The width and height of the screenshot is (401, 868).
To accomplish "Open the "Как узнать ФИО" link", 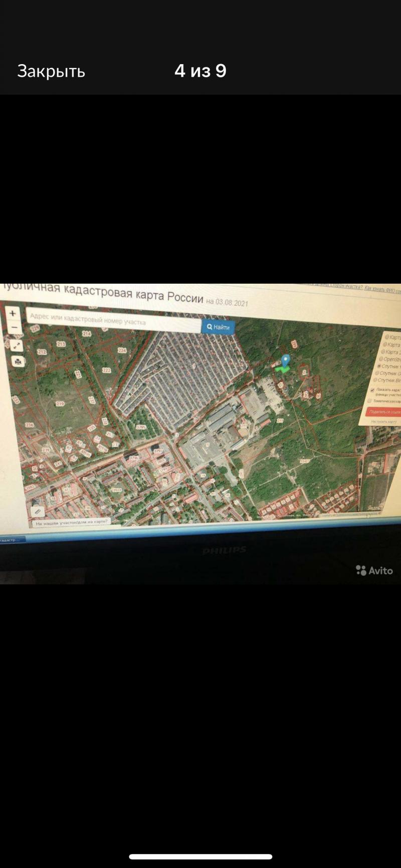I will (382, 289).
